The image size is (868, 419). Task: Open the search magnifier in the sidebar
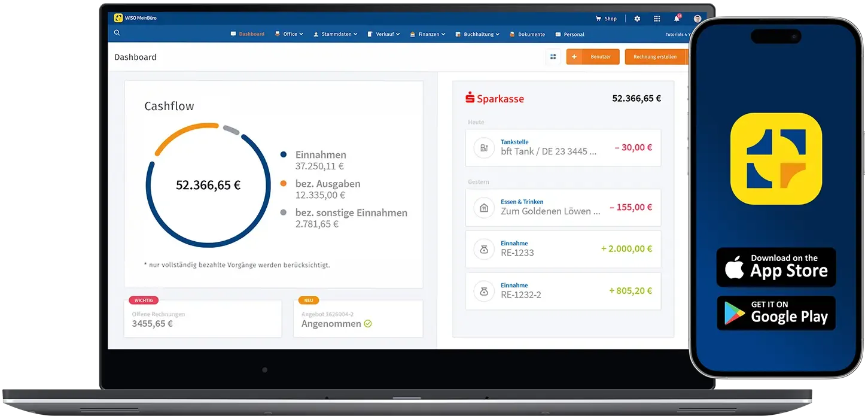(117, 32)
